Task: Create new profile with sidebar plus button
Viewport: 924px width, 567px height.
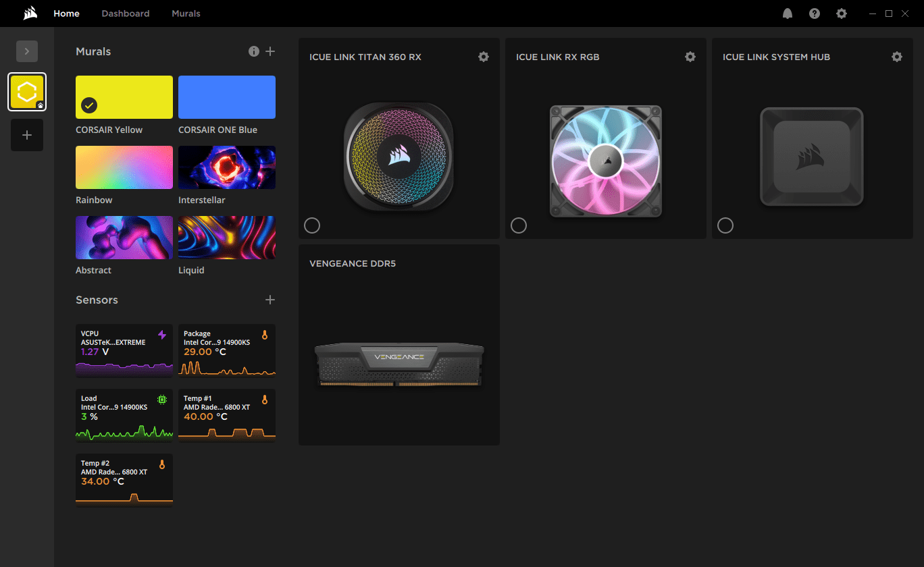Action: (x=27, y=135)
